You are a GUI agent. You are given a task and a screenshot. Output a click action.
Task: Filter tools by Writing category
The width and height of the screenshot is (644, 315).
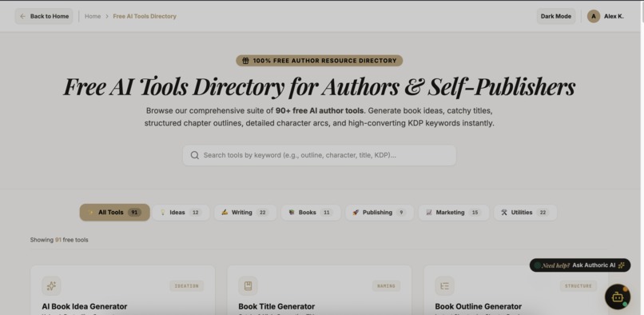tap(245, 212)
